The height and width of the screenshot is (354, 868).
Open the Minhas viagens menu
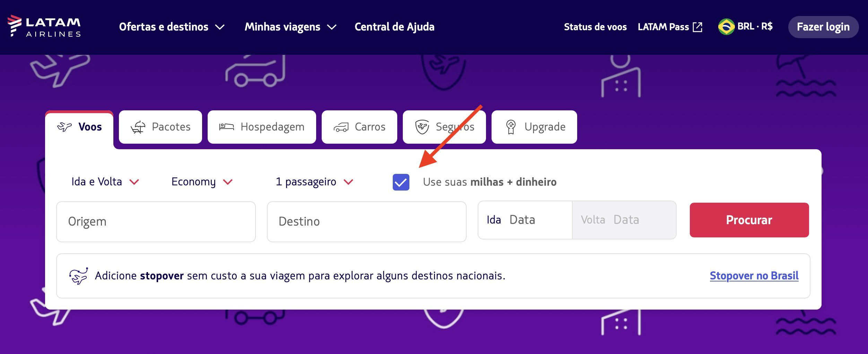[x=290, y=27]
